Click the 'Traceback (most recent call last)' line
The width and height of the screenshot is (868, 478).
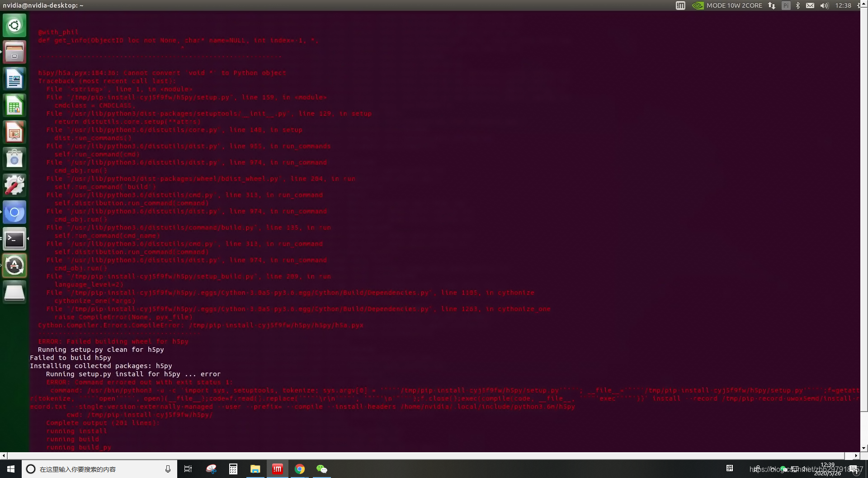pos(107,81)
